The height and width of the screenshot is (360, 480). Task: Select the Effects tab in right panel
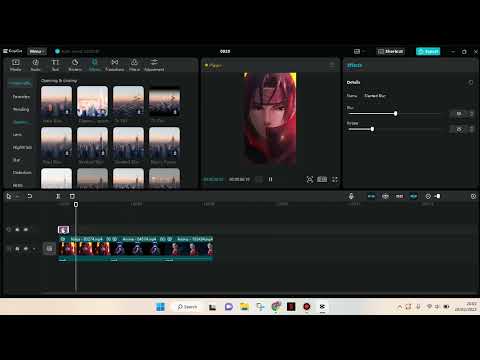click(354, 65)
